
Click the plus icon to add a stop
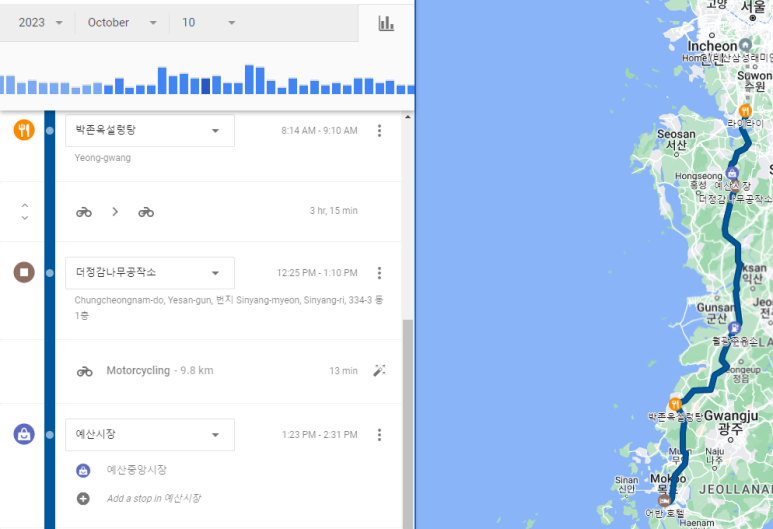(83, 498)
